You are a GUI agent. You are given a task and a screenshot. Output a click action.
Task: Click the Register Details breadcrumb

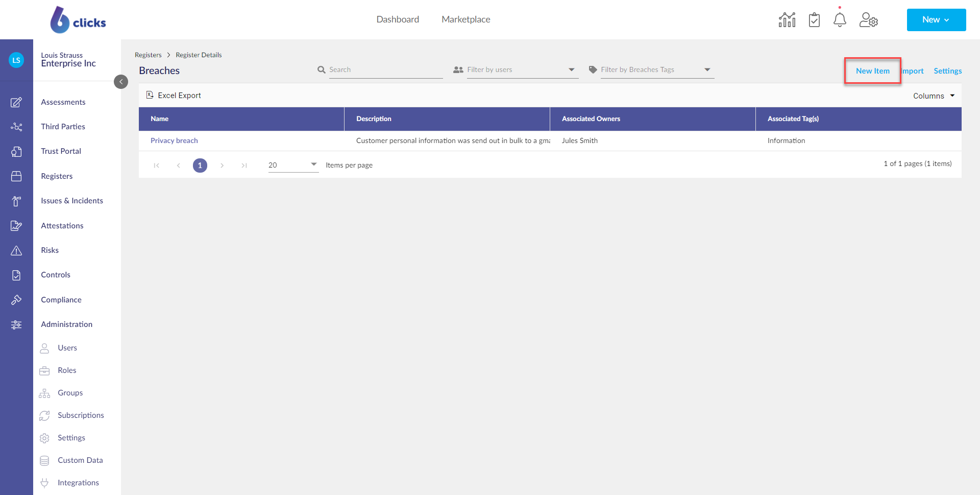[x=199, y=55]
